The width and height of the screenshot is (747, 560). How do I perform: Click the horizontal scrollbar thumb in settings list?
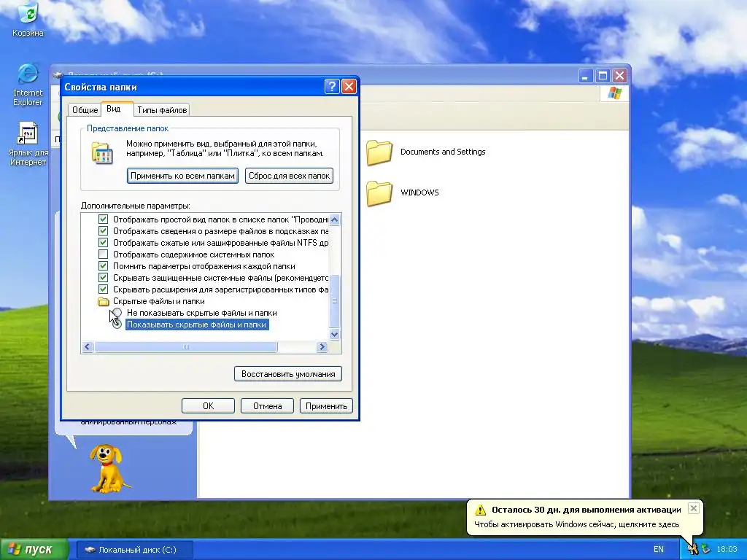click(x=186, y=346)
